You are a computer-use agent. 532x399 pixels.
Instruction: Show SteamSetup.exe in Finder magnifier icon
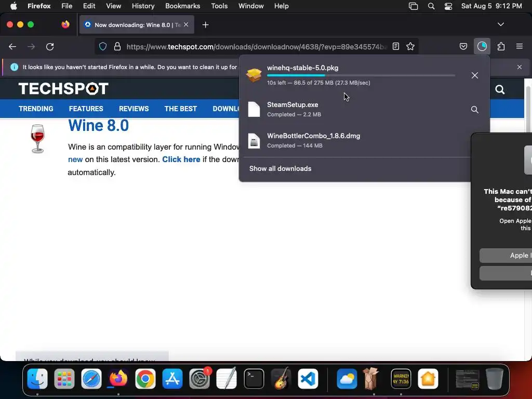click(x=475, y=110)
